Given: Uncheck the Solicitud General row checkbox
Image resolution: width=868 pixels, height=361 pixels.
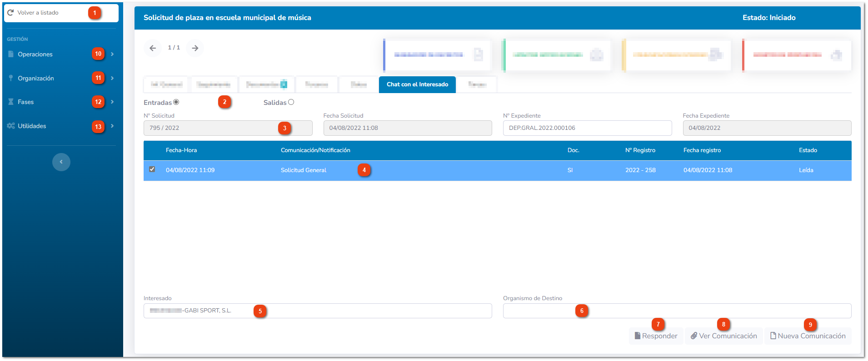Looking at the screenshot, I should 152,169.
